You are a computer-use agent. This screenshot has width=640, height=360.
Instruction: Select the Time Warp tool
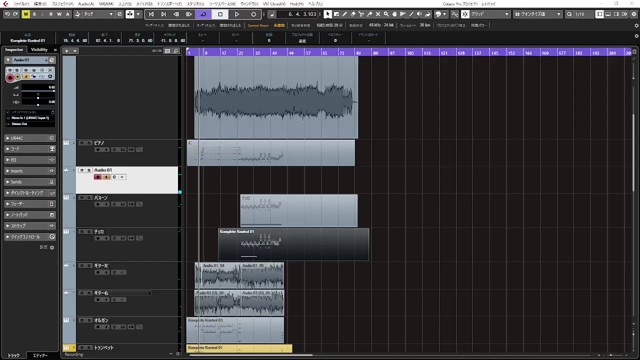click(x=403, y=14)
